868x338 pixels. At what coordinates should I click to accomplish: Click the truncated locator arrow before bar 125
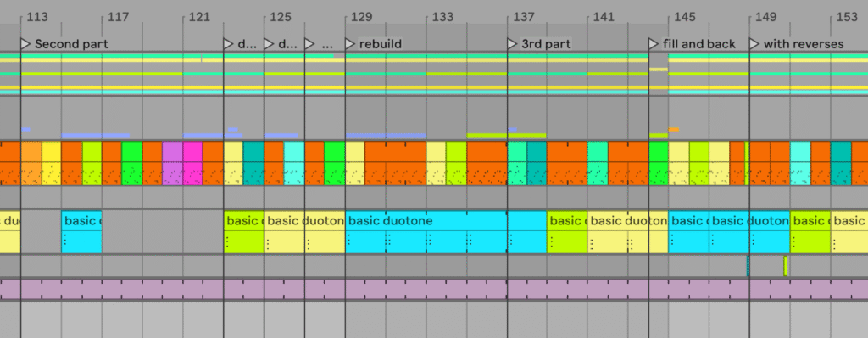229,44
